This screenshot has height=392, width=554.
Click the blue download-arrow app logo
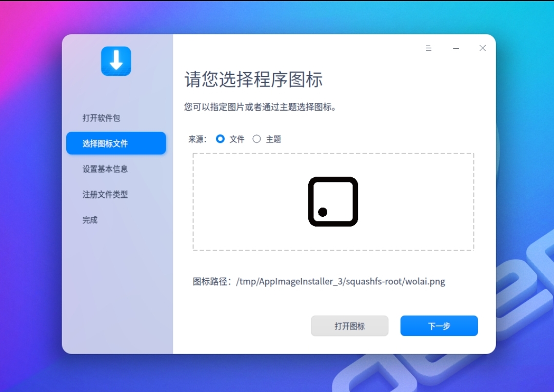coord(116,61)
